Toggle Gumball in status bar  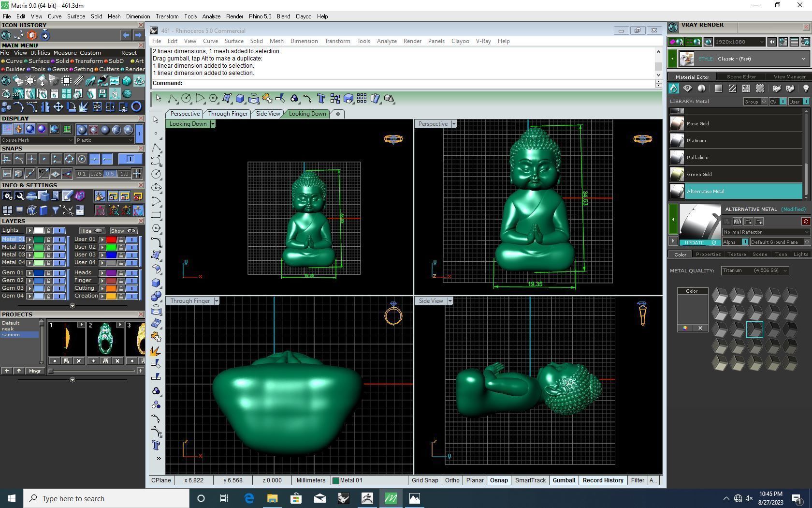(564, 480)
